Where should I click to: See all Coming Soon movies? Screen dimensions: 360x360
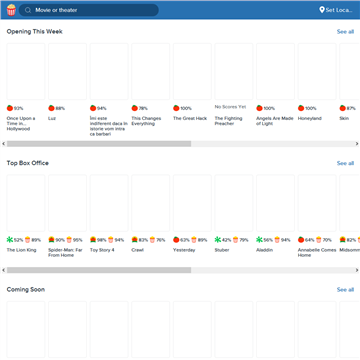coord(345,290)
